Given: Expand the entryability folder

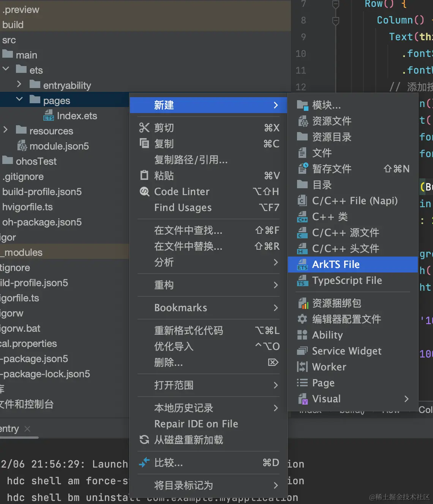Looking at the screenshot, I should [19, 84].
